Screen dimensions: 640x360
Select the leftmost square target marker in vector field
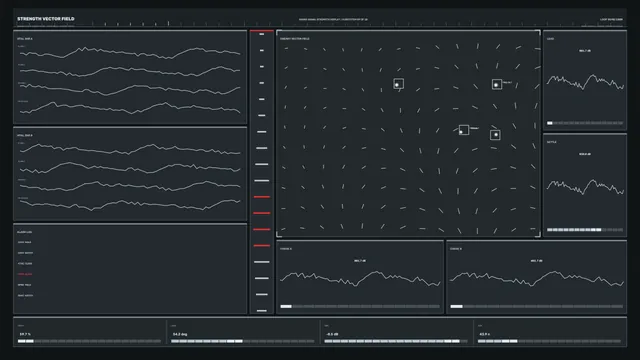pos(398,84)
